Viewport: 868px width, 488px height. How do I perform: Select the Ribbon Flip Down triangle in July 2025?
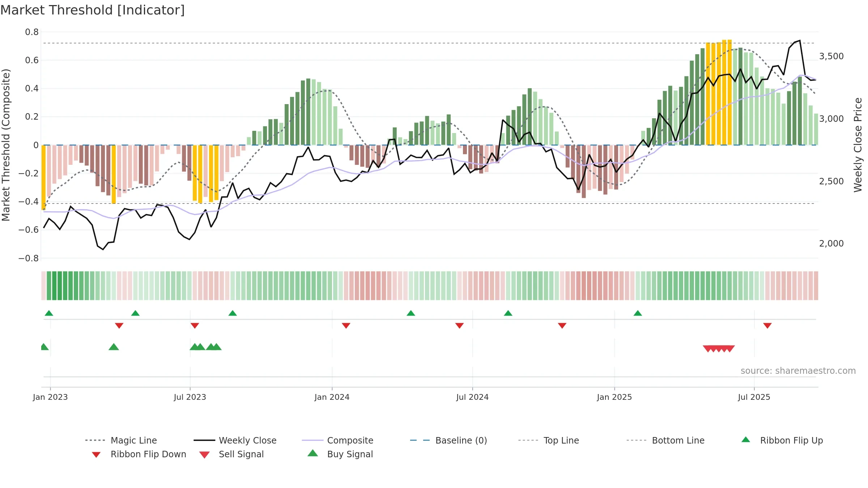tap(767, 326)
